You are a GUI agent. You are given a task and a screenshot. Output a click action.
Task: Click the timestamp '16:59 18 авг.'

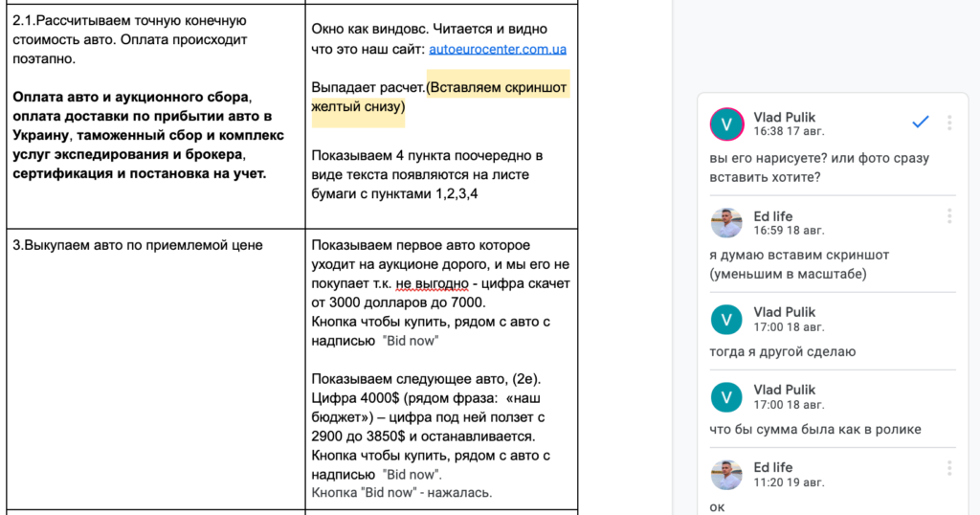point(789,230)
